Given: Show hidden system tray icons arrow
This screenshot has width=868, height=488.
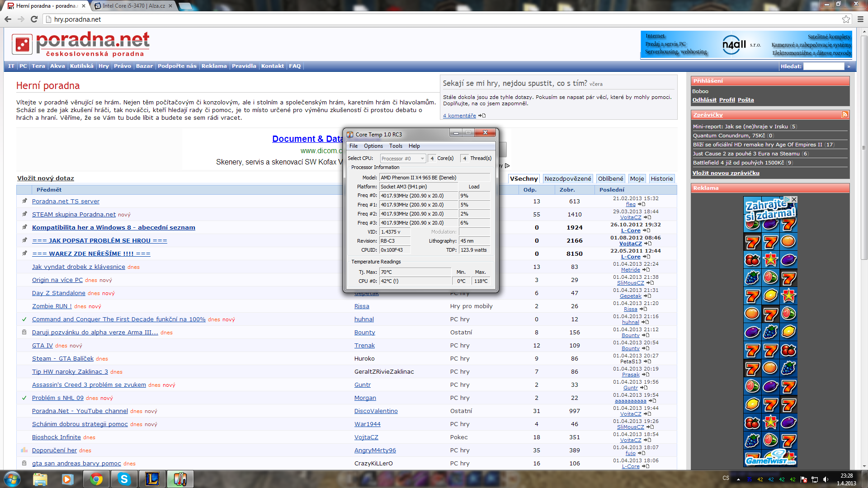Looking at the screenshot, I should coord(738,479).
